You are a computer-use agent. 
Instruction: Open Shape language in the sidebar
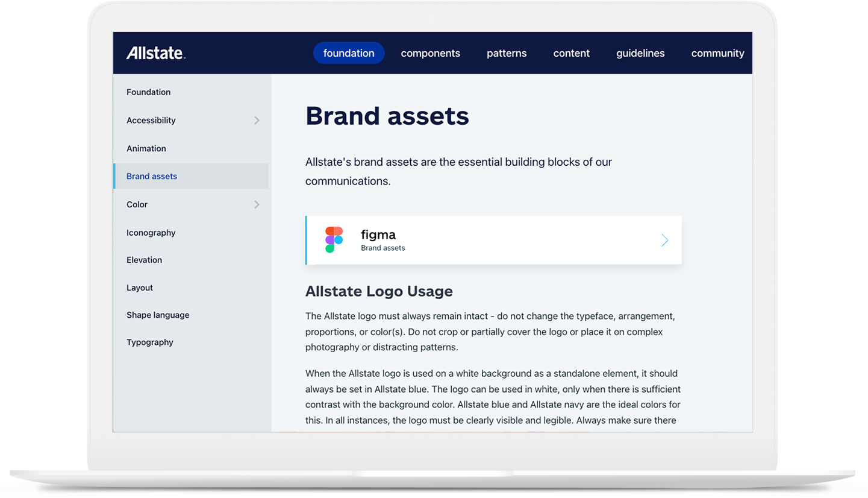click(158, 315)
